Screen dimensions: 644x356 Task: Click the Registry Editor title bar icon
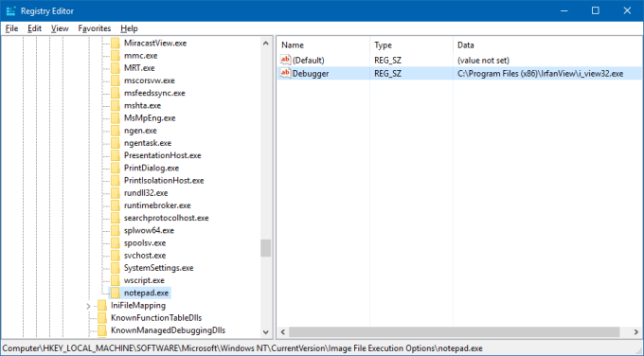pyautogui.click(x=10, y=11)
